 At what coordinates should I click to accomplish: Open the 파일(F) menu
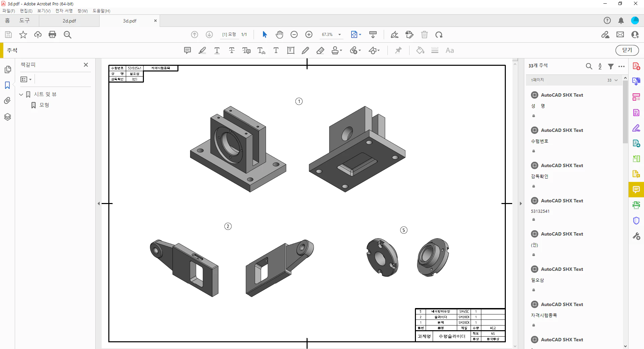point(9,11)
